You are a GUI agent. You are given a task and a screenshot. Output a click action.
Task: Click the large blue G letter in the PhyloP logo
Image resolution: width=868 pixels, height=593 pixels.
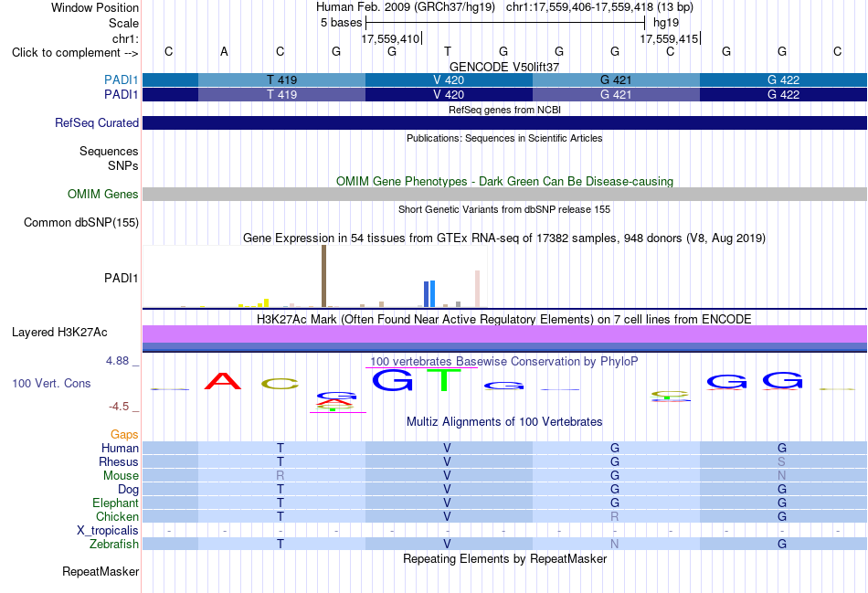click(x=393, y=380)
